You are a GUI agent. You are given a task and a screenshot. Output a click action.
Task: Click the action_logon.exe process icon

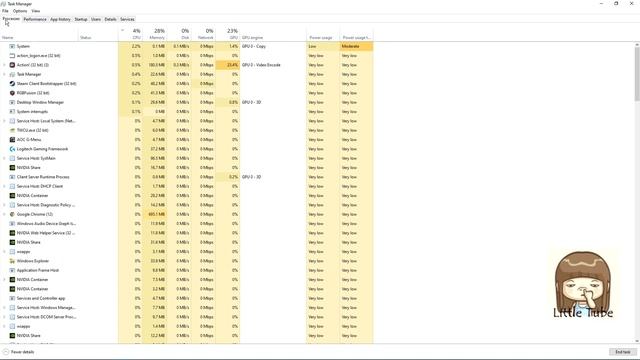tap(12, 56)
